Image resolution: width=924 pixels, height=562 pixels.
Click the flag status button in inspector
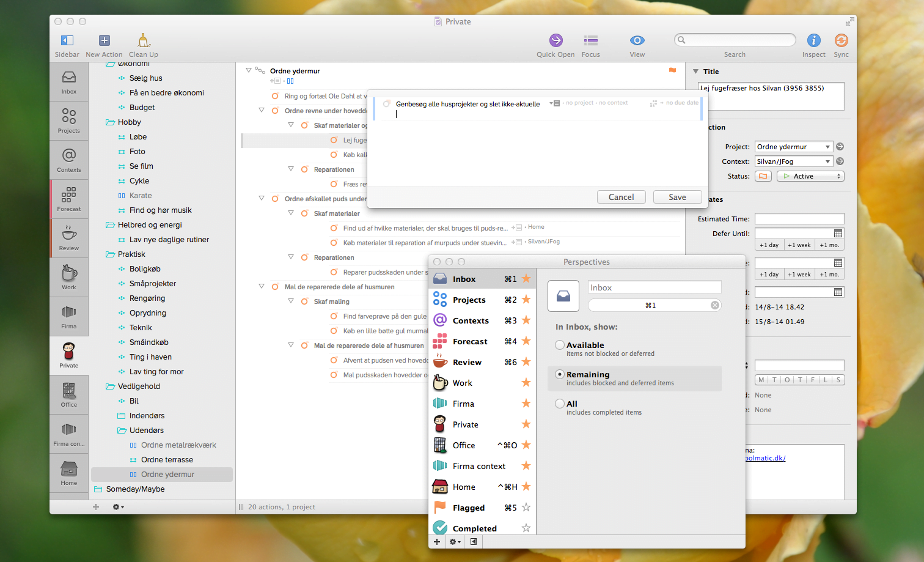pyautogui.click(x=763, y=176)
